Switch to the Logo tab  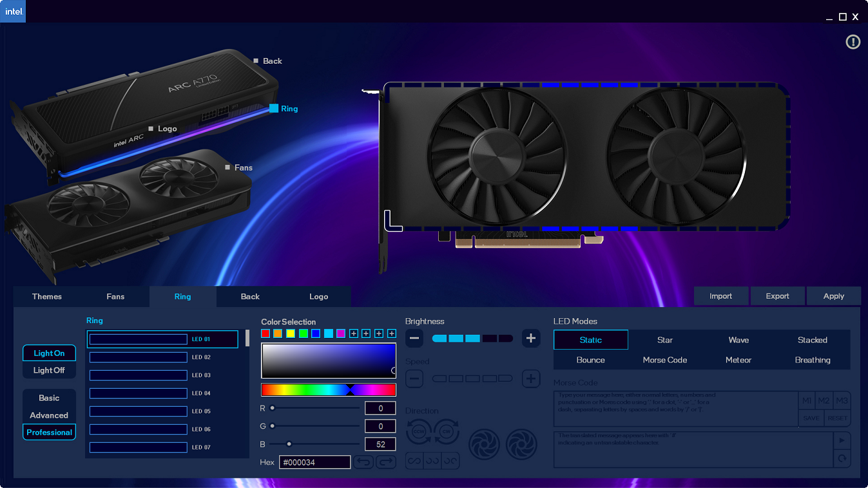point(318,296)
